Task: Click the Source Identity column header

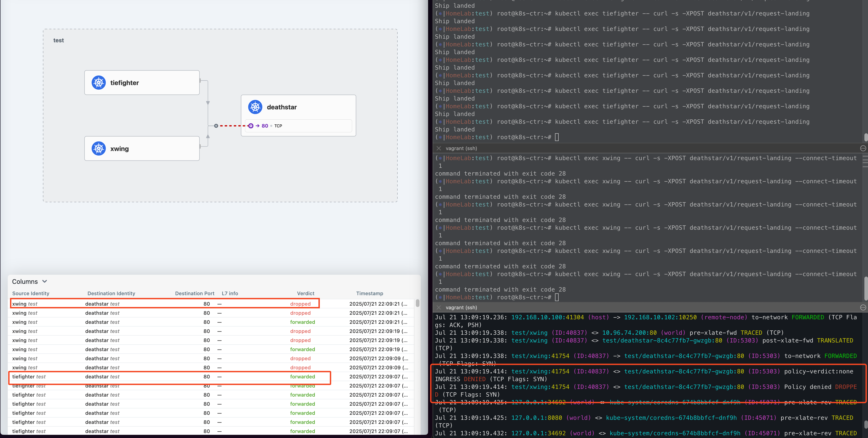Action: pyautogui.click(x=31, y=293)
